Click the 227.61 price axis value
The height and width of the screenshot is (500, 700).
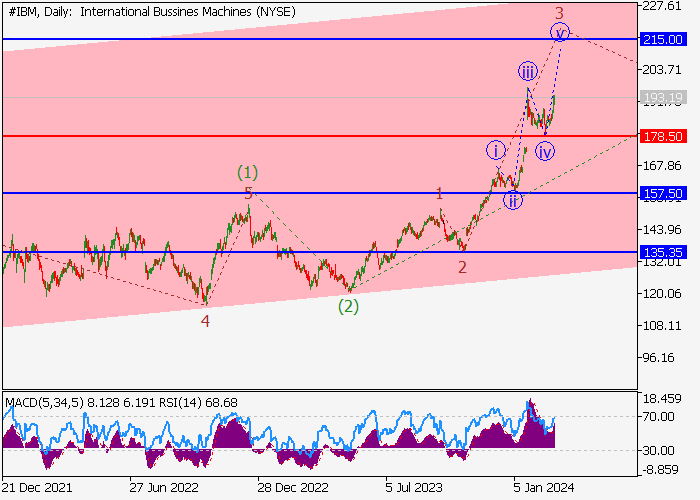tap(662, 6)
